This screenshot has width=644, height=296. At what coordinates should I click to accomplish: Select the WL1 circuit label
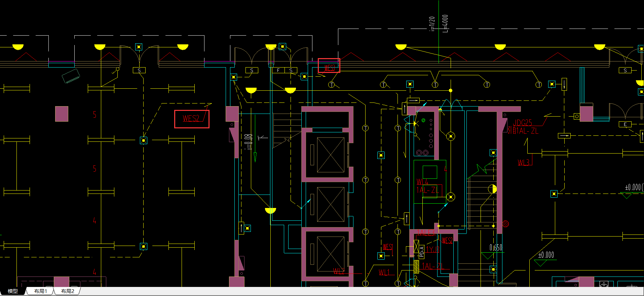(384, 272)
